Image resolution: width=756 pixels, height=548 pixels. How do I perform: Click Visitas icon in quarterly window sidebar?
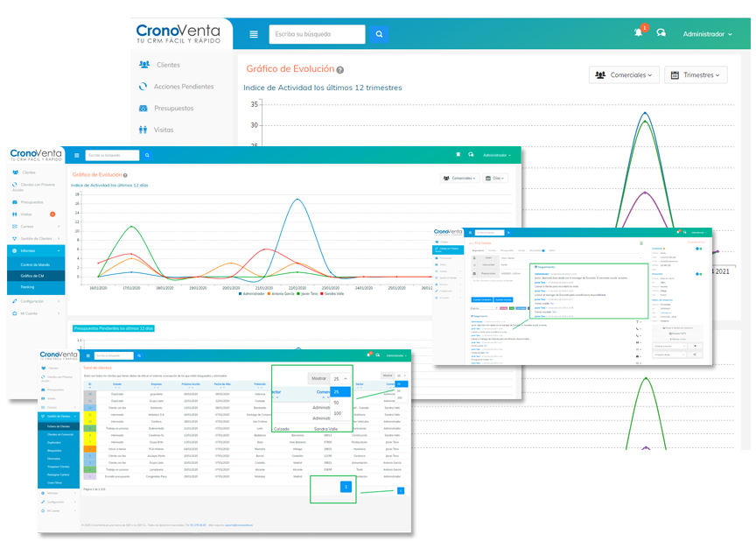pos(143,130)
